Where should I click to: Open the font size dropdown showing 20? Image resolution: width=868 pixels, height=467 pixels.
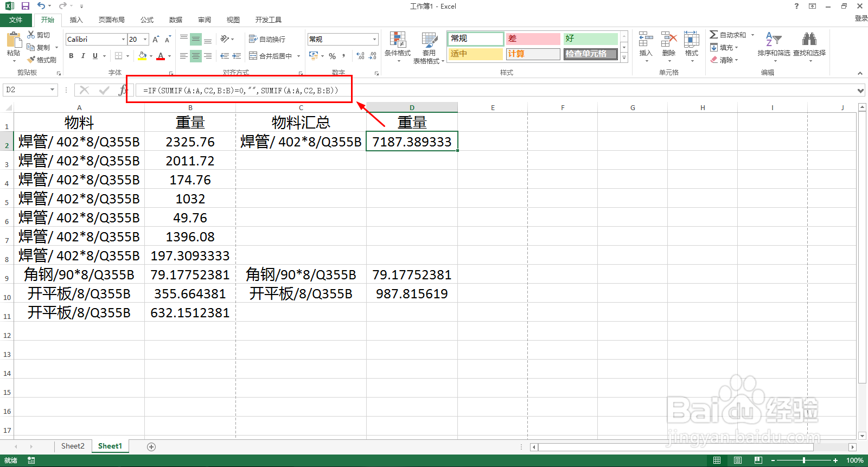(145, 39)
